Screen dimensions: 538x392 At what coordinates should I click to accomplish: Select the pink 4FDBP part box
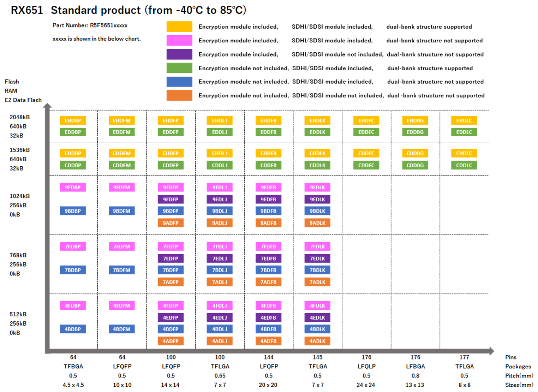coord(73,305)
